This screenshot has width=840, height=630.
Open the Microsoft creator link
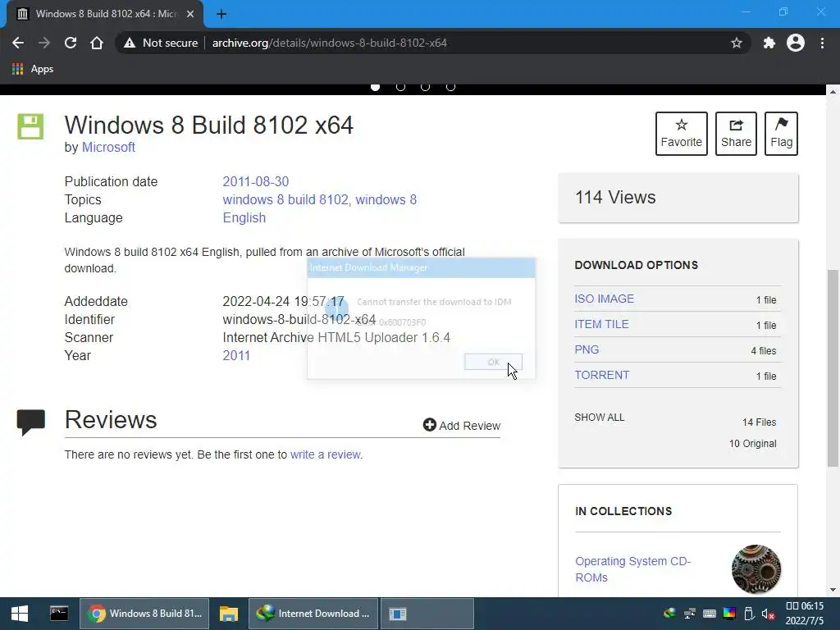pos(108,148)
